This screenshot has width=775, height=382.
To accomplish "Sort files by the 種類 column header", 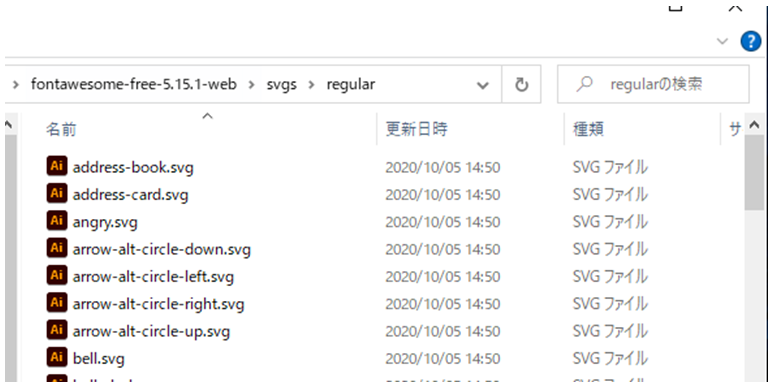I will [x=588, y=129].
